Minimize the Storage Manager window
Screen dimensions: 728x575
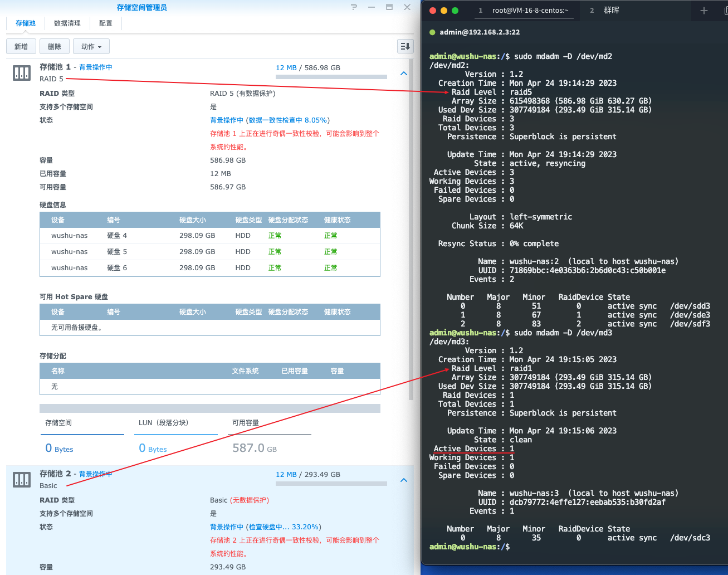(372, 7)
